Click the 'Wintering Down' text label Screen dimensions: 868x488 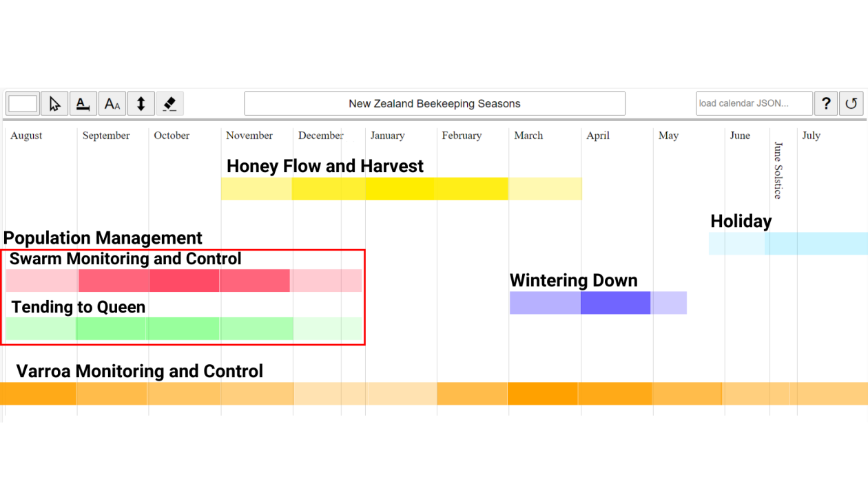click(573, 280)
